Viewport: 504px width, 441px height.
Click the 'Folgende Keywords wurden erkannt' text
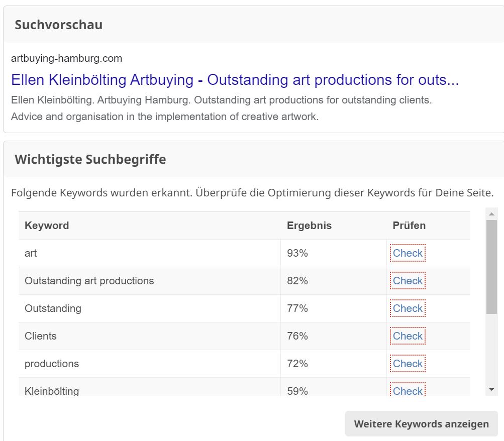pyautogui.click(x=252, y=193)
